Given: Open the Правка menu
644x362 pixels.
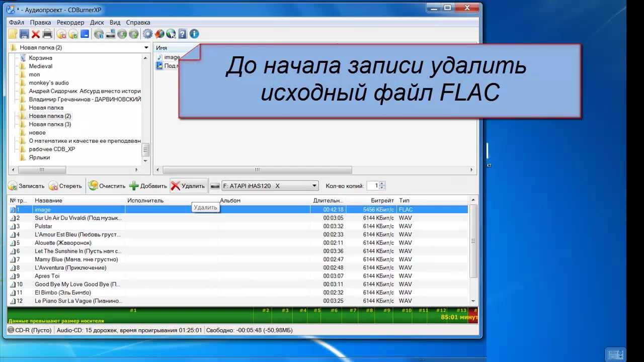Looking at the screenshot, I should [x=40, y=23].
